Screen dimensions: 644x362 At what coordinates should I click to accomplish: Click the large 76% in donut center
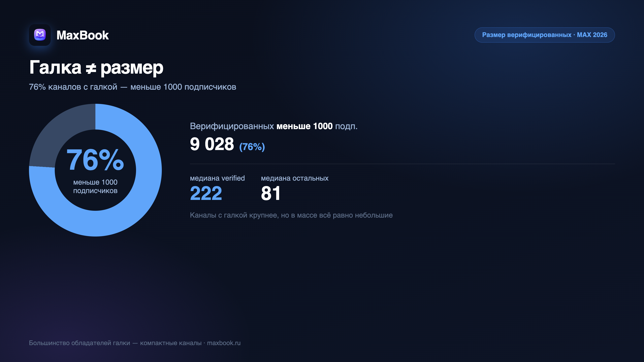tap(95, 160)
